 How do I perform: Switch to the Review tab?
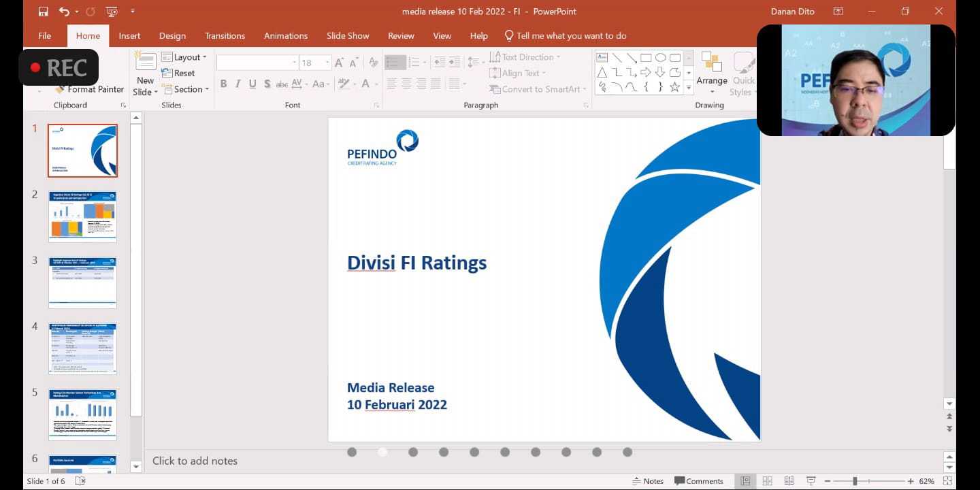401,35
